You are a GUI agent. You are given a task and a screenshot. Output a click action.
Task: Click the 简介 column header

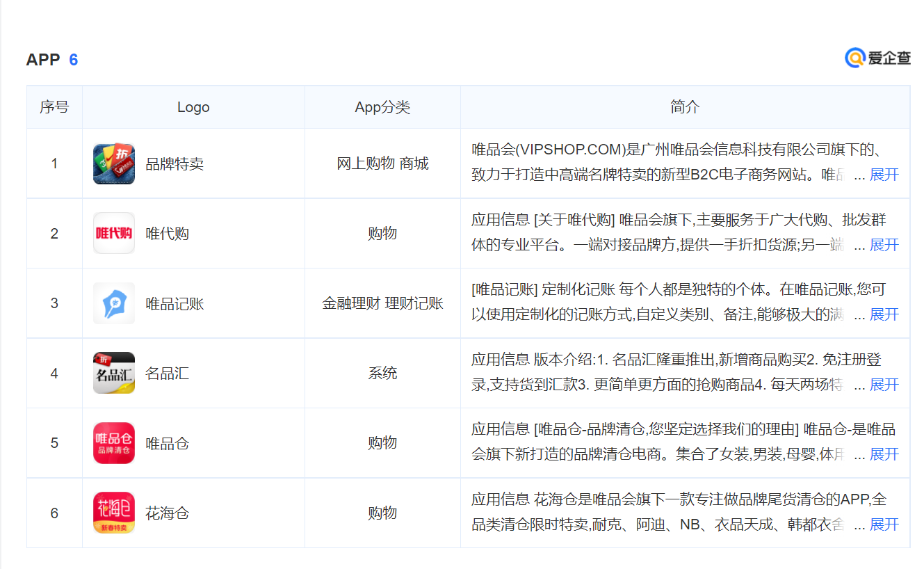point(685,107)
